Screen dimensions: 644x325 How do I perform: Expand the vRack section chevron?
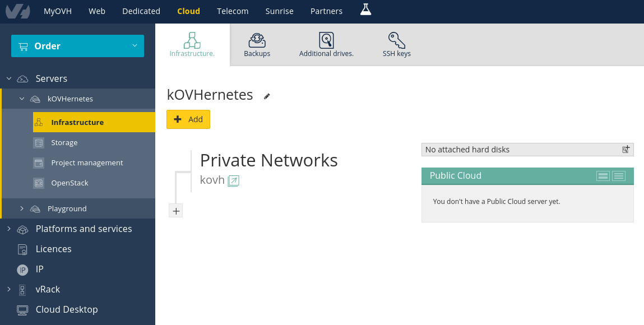[8, 289]
